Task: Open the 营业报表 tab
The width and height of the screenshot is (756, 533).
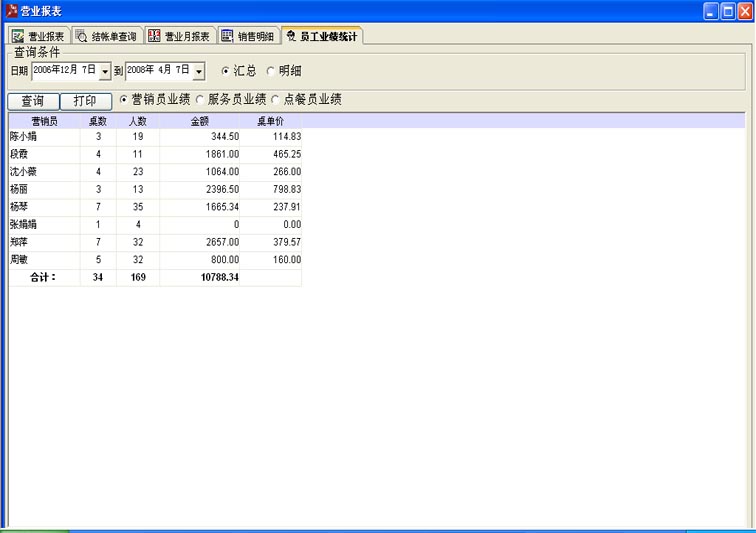Action: 39,36
